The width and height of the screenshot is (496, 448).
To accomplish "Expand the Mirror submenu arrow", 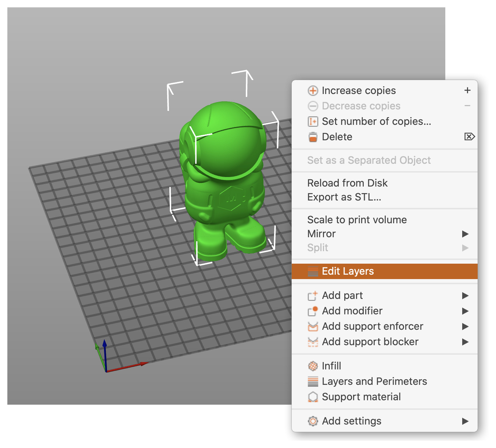I will 465,234.
